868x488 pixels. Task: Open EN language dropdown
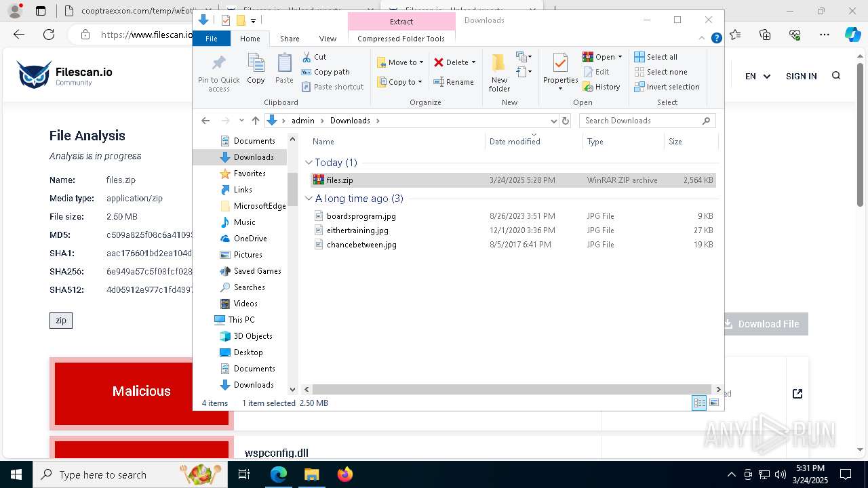pos(757,76)
